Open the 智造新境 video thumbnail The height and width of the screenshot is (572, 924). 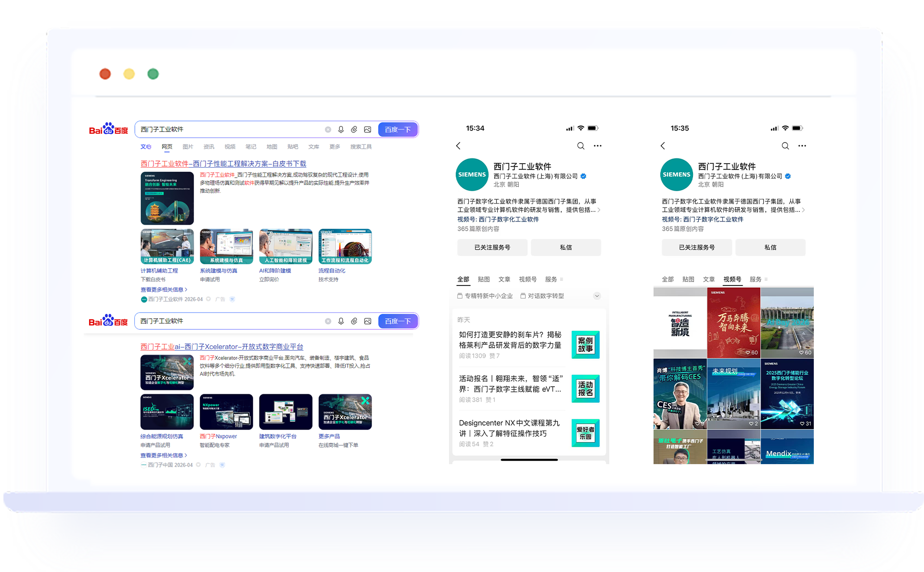pyautogui.click(x=680, y=323)
